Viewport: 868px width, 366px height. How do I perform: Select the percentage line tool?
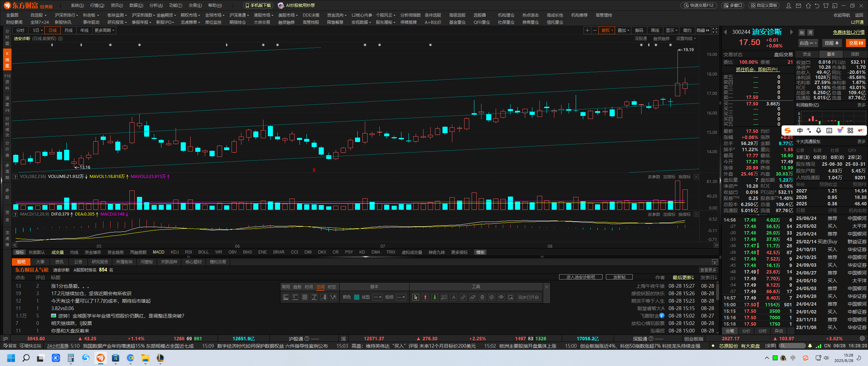tap(295, 297)
